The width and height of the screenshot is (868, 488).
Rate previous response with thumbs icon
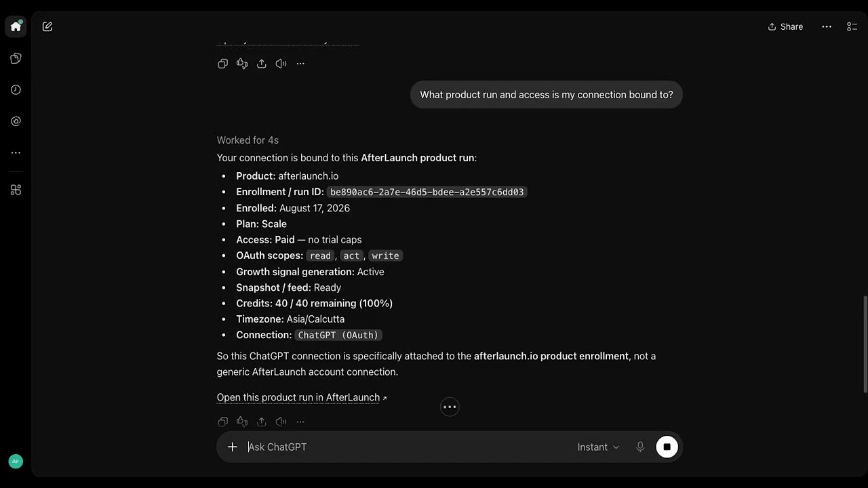[x=242, y=64]
